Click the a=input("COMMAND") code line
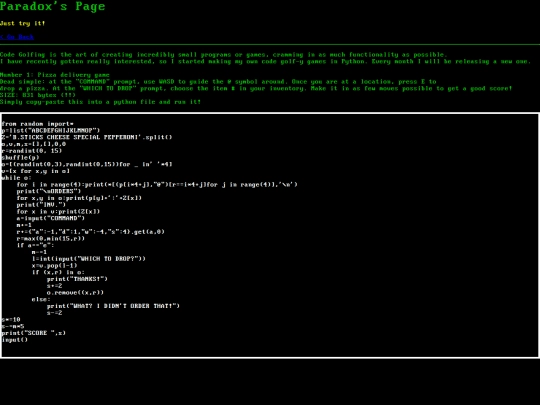540x405 pixels. (51, 218)
